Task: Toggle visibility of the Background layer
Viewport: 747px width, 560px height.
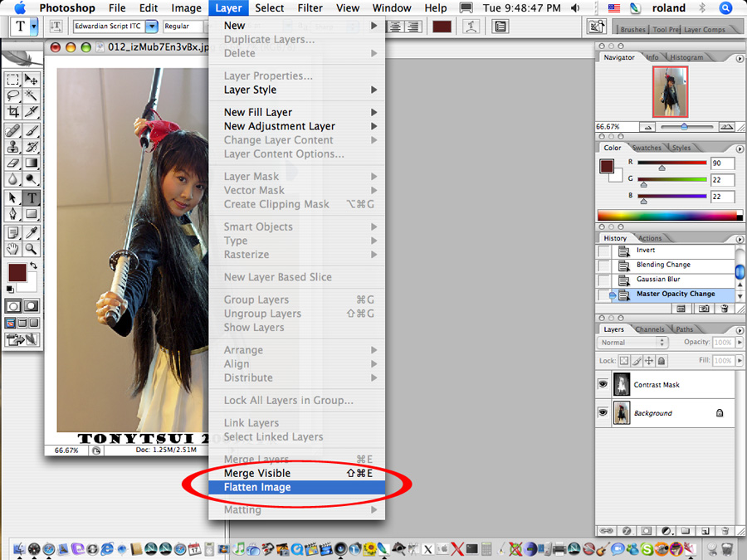Action: click(x=603, y=412)
